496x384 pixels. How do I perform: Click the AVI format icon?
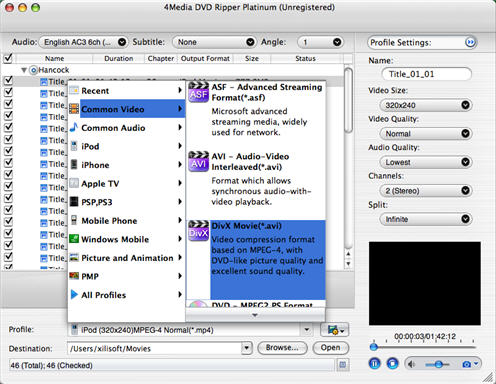(x=199, y=162)
